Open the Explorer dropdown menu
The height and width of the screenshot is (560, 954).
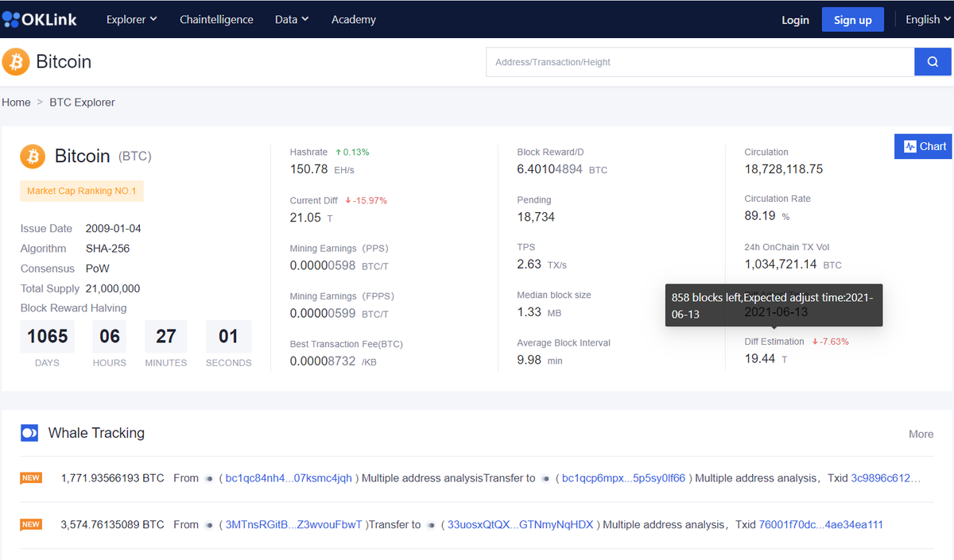point(132,19)
